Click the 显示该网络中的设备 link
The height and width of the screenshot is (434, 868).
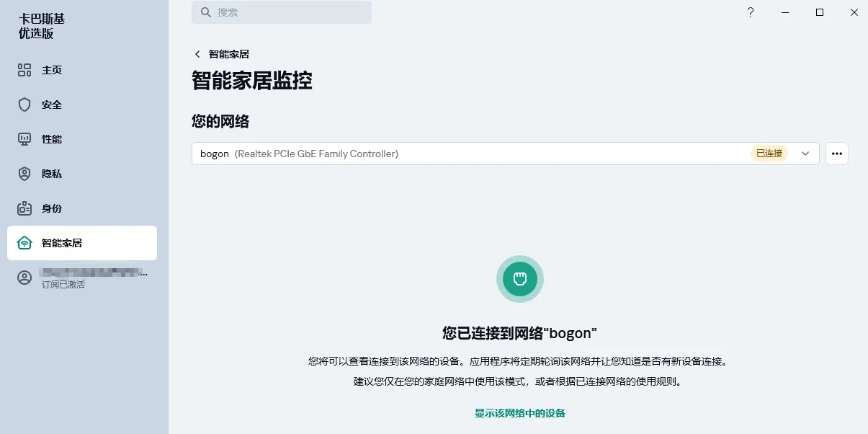tap(520, 413)
